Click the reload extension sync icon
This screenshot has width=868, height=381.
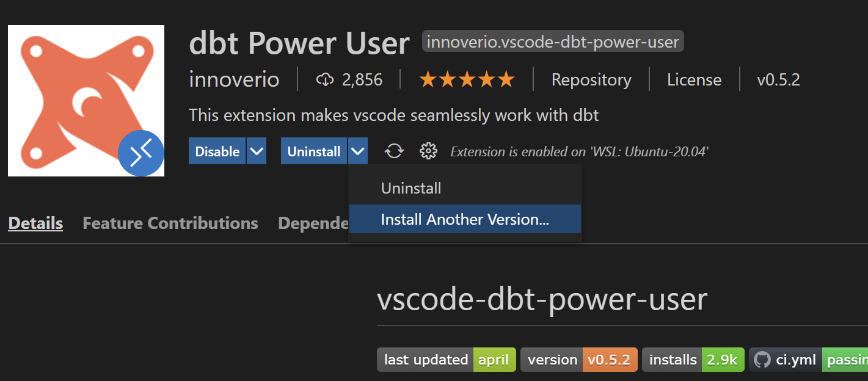(394, 150)
